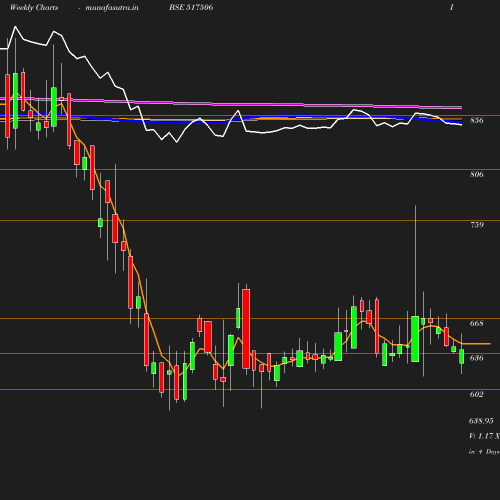Image resolution: width=500 pixels, height=500 pixels.
Task: Click the 'Weekly Charts' title text
Action: click(34, 8)
